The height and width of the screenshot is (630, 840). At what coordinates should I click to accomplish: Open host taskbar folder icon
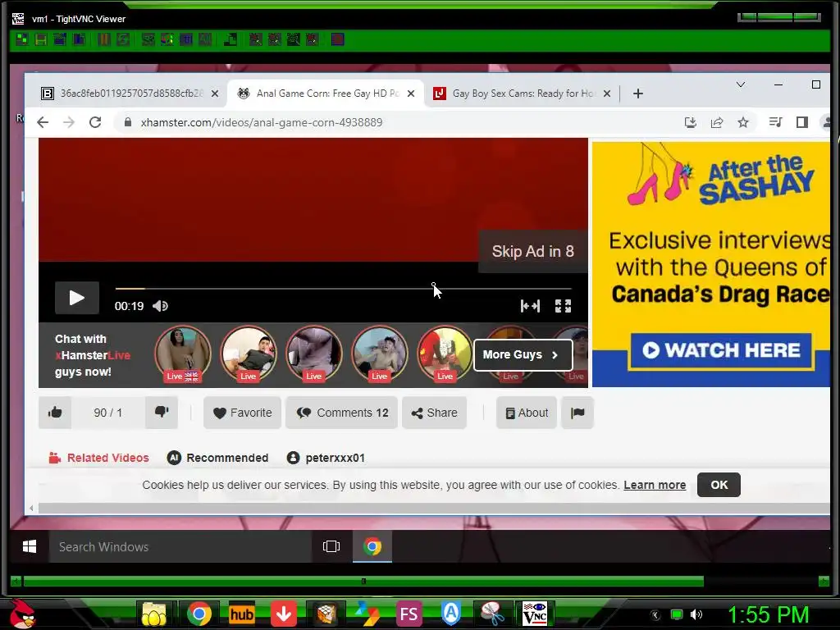pyautogui.click(x=153, y=614)
